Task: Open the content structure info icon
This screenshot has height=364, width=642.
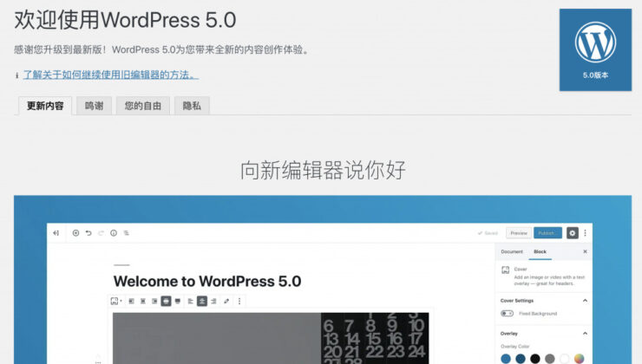Action: coord(114,233)
